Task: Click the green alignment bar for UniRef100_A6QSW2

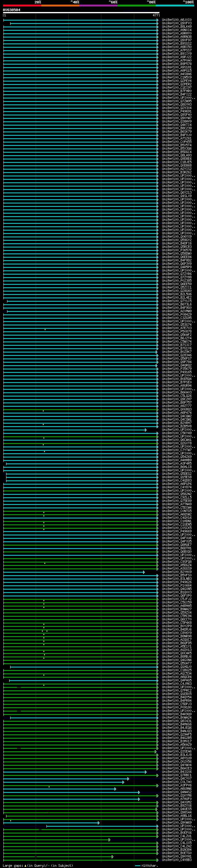Action: coord(81,514)
